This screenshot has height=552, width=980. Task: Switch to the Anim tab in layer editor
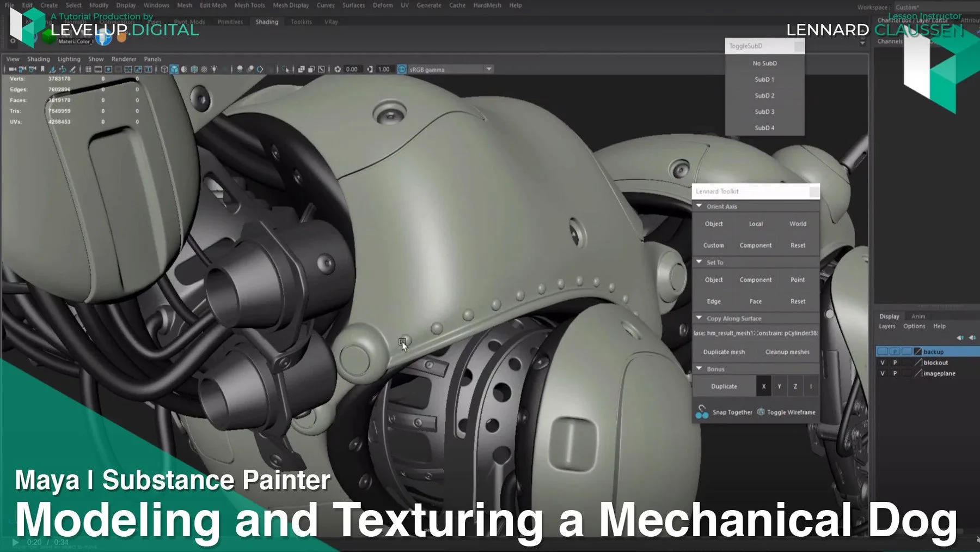[x=918, y=316]
